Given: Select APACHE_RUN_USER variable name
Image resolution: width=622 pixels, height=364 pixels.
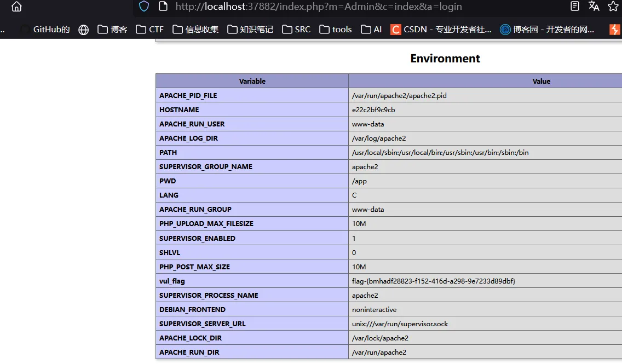Looking at the screenshot, I should click(192, 124).
